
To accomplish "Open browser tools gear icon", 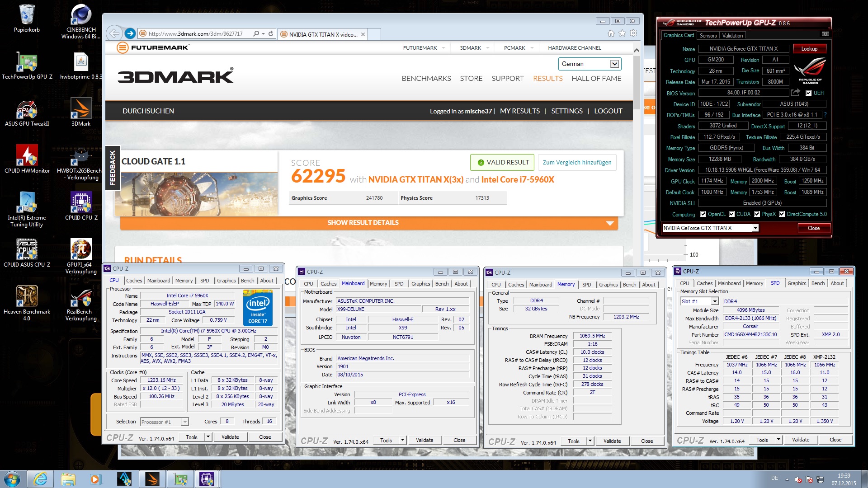I will [633, 33].
